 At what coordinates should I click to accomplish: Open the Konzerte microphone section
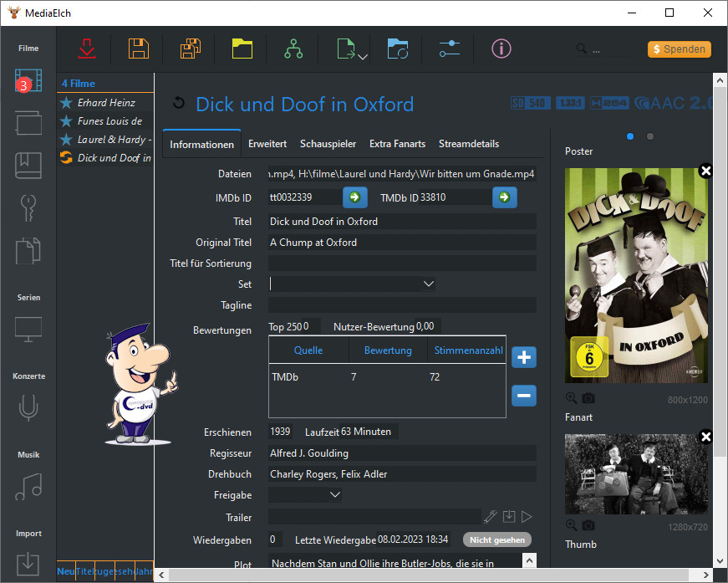click(28, 408)
